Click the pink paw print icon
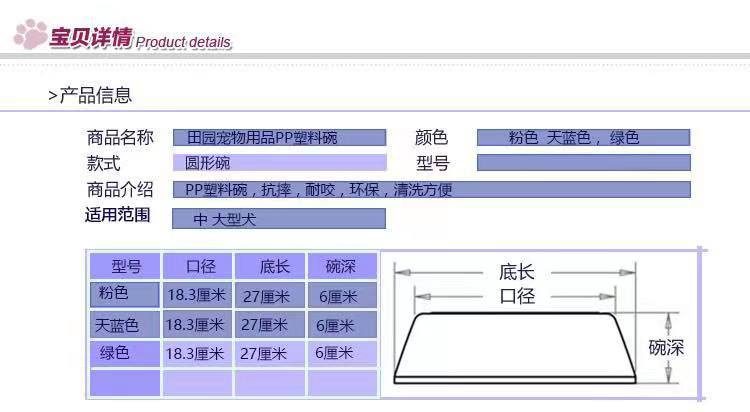This screenshot has width=750, height=412. 30,34
